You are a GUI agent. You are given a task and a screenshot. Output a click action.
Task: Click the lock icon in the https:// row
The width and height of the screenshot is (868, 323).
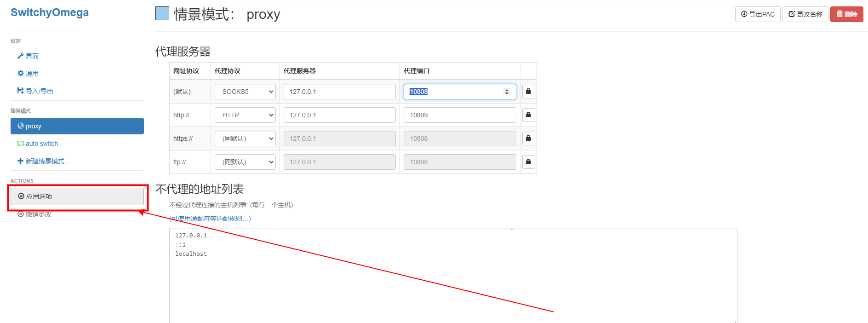(x=528, y=138)
